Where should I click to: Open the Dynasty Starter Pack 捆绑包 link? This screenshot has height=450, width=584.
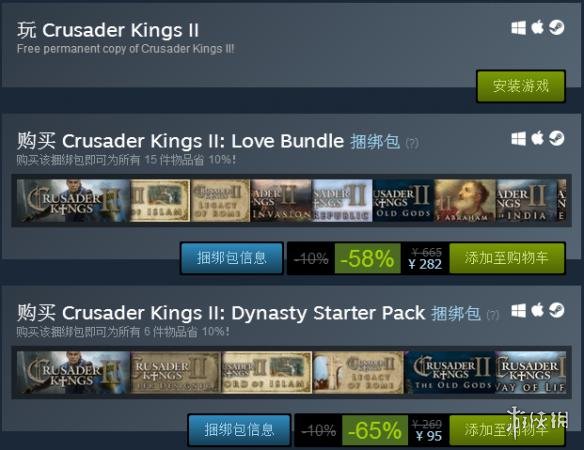point(456,313)
